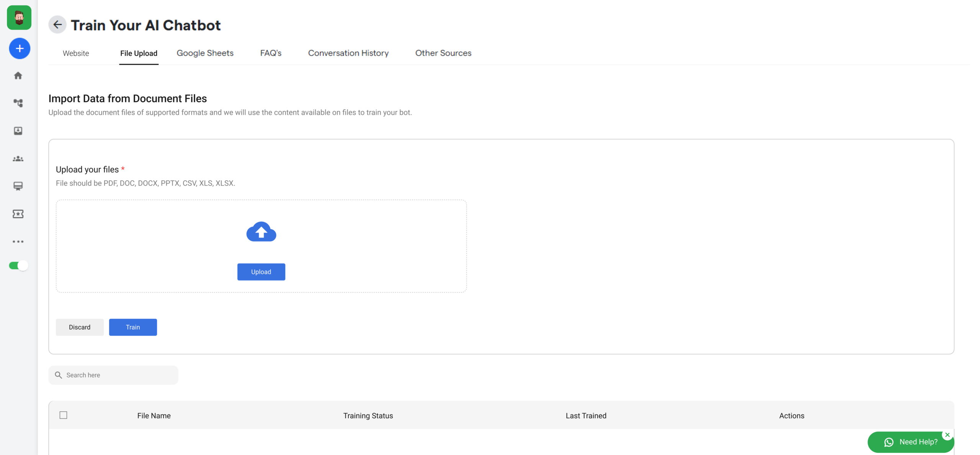980x455 pixels.
Task: Open the inbox download icon in the sidebar
Action: 18,131
